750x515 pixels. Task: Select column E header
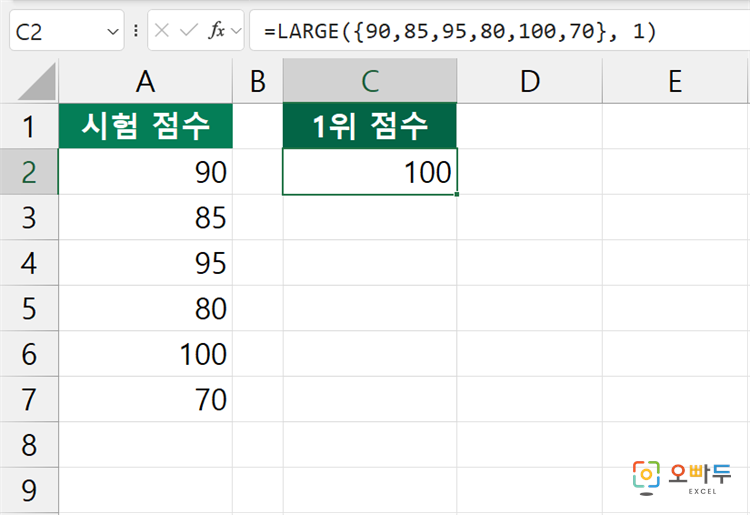pos(674,81)
